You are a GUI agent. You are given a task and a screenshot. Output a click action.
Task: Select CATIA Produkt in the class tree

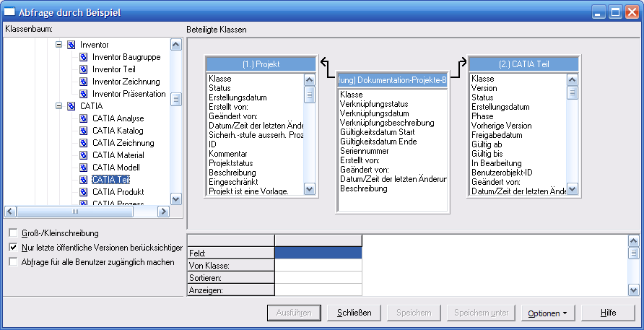tap(118, 192)
